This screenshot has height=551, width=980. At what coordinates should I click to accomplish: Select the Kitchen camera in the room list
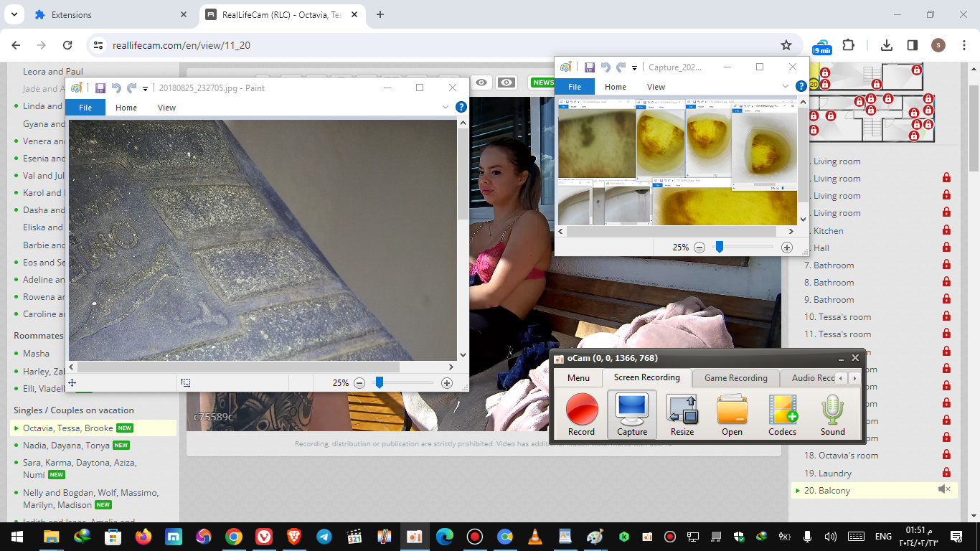[x=828, y=231]
